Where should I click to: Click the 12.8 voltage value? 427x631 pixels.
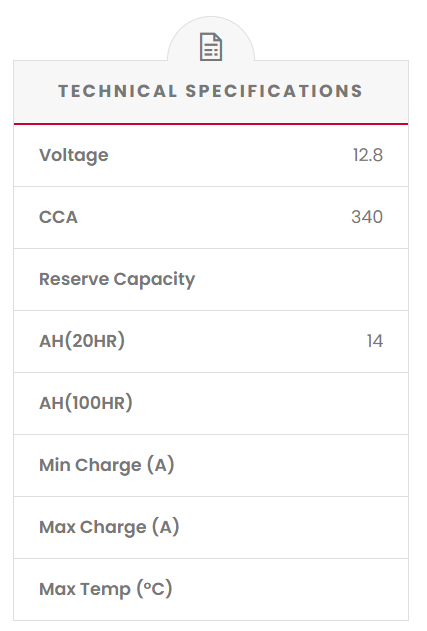pyautogui.click(x=367, y=155)
